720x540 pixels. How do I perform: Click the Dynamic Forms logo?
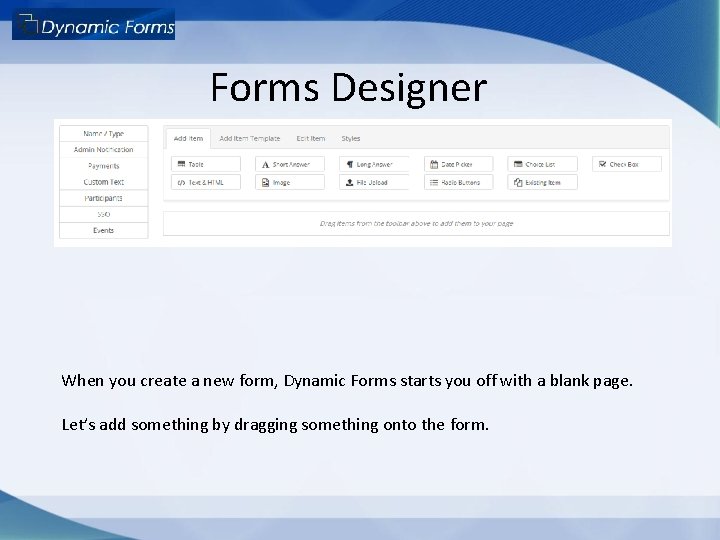point(93,25)
